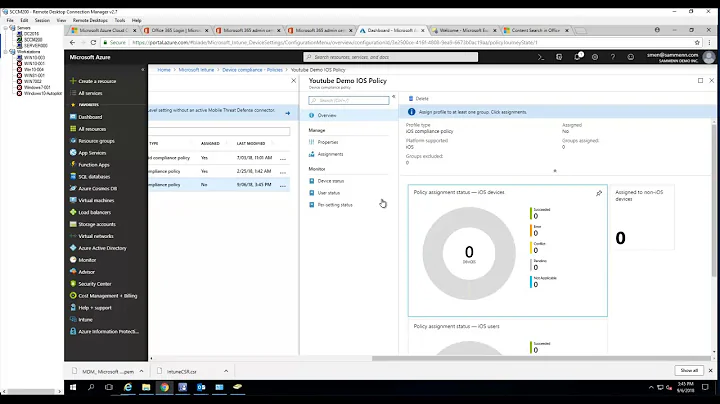
Task: Open Remote Desktops menu
Action: click(90, 20)
